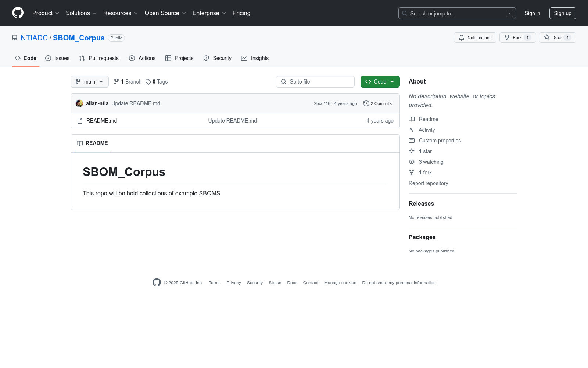Click the Sign up button
The height and width of the screenshot is (368, 588).
click(x=563, y=13)
